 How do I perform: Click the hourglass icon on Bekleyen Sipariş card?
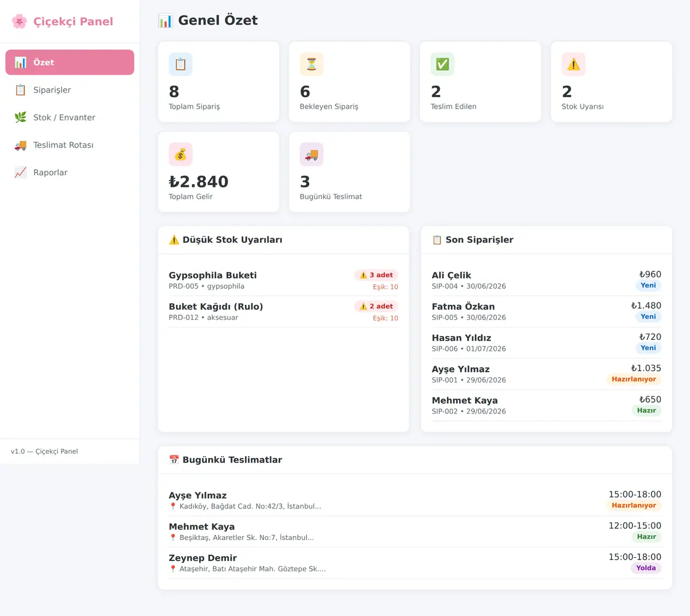(x=312, y=64)
